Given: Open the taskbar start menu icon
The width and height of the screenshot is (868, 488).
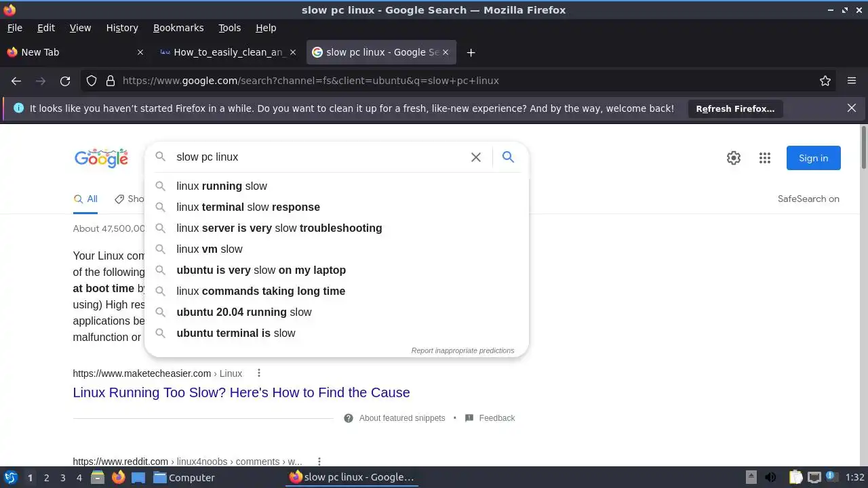Looking at the screenshot, I should (10, 478).
